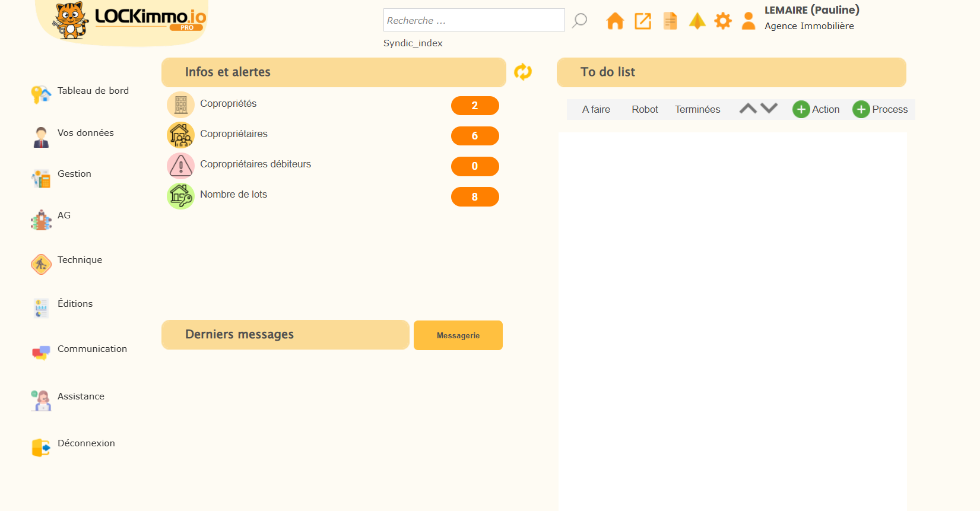Image resolution: width=980 pixels, height=511 pixels.
Task: Click the magnifying glass search icon
Action: point(579,21)
